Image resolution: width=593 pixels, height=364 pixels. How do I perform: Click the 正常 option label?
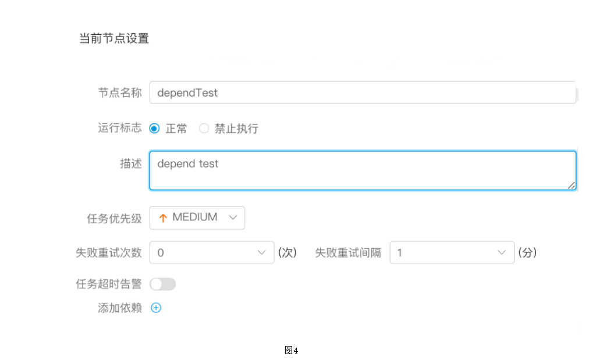click(176, 129)
